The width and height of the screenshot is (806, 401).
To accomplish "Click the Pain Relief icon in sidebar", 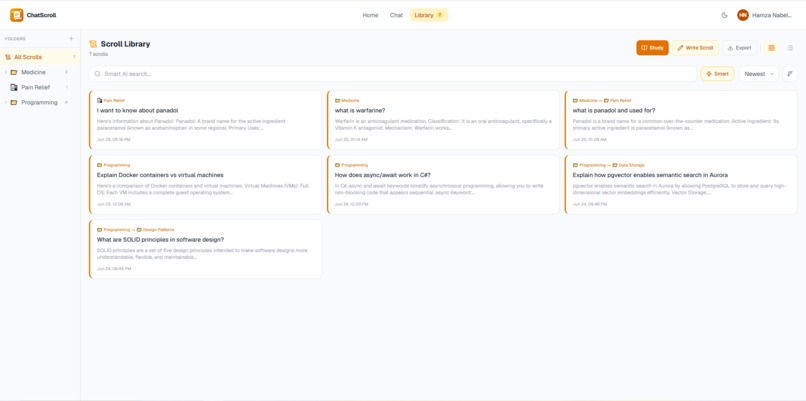I will 14,87.
